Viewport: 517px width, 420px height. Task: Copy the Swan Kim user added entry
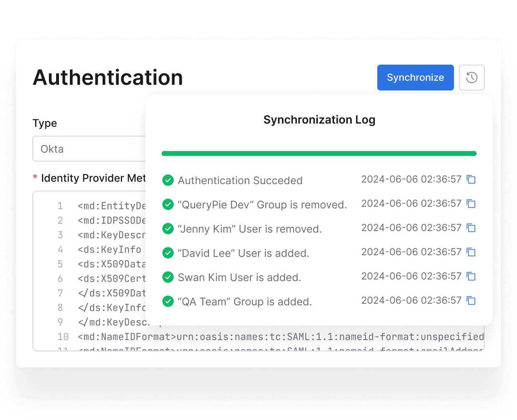point(471,276)
